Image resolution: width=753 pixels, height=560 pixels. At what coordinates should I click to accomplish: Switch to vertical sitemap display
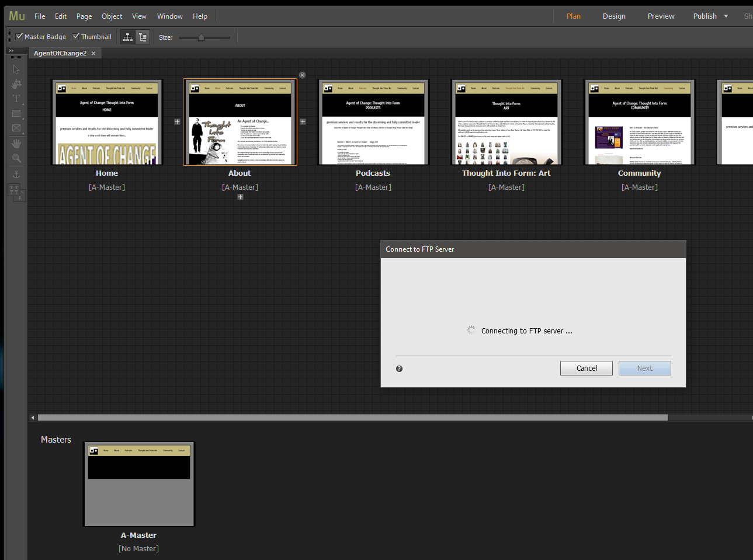pos(143,37)
